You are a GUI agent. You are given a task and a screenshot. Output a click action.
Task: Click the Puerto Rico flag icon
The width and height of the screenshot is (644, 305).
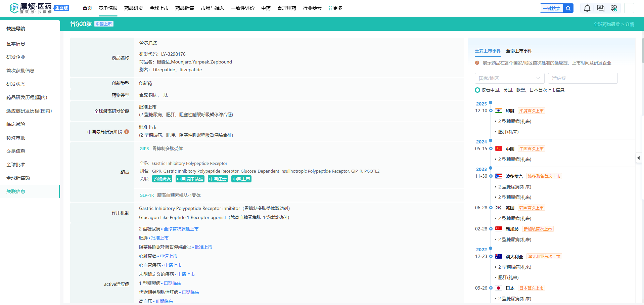click(x=499, y=176)
